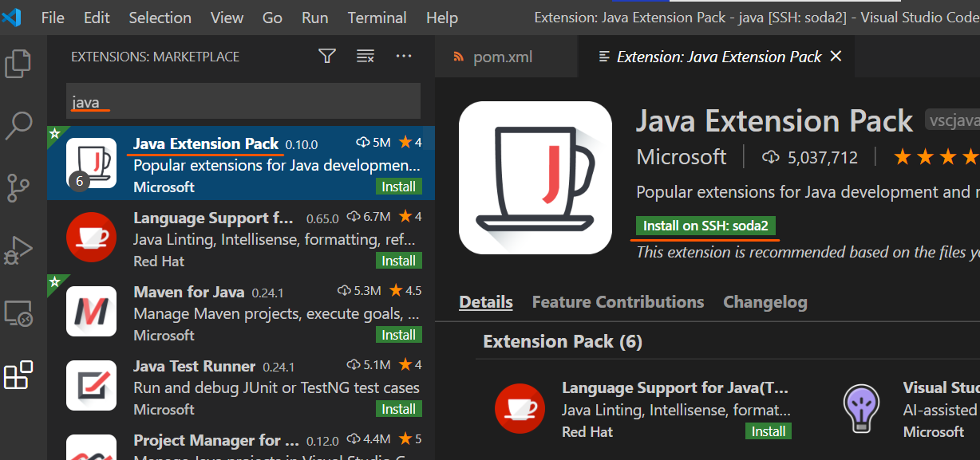The height and width of the screenshot is (460, 980).
Task: Click the Extension Pack (6) heading
Action: (563, 341)
